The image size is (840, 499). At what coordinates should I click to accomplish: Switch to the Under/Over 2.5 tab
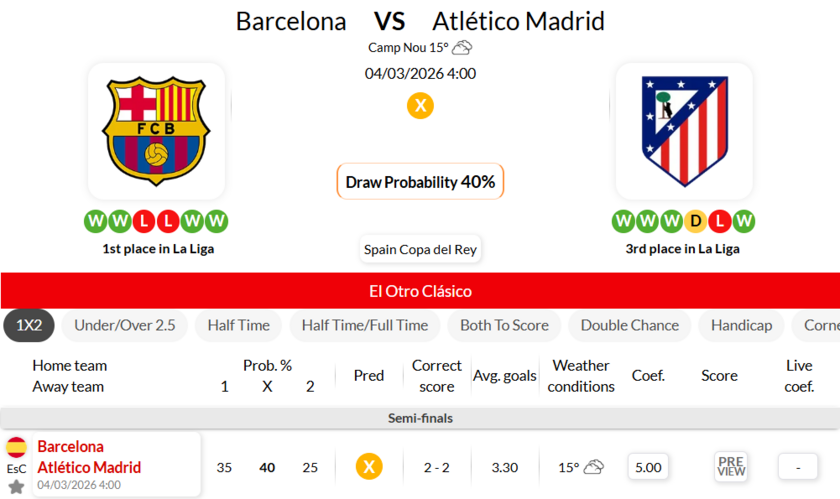click(x=125, y=325)
